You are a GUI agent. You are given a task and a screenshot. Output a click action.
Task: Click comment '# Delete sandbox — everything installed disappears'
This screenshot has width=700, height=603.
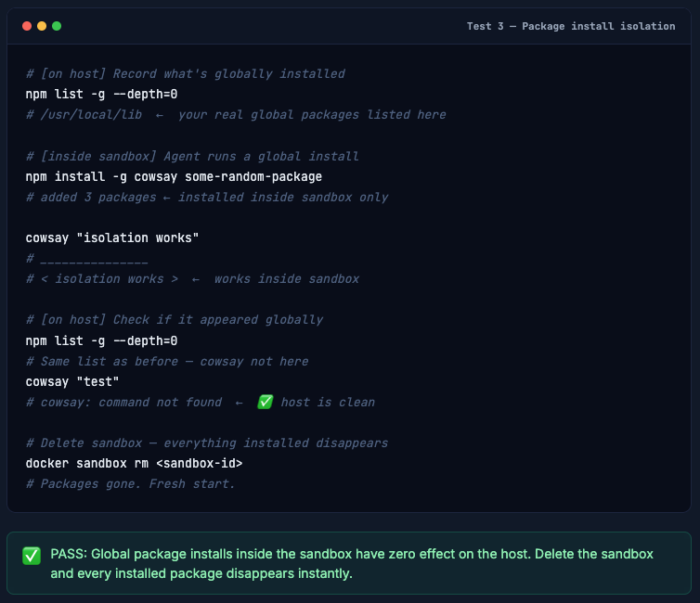tap(207, 443)
